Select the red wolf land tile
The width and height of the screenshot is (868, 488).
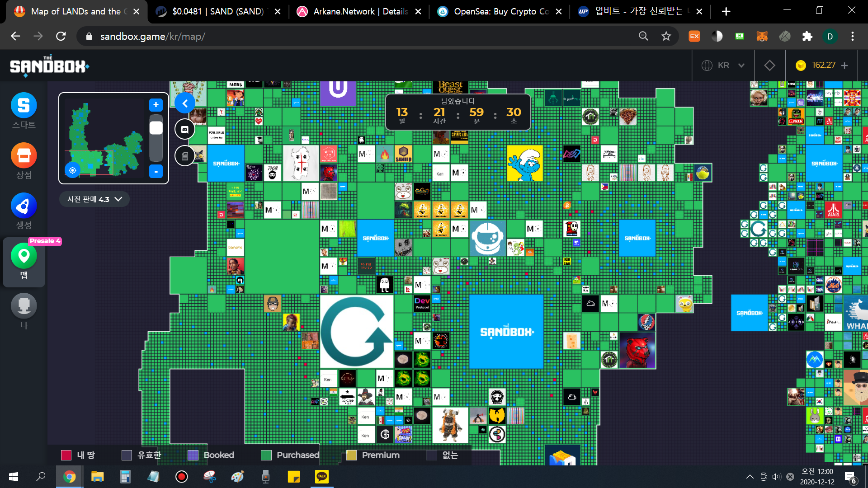tap(637, 350)
